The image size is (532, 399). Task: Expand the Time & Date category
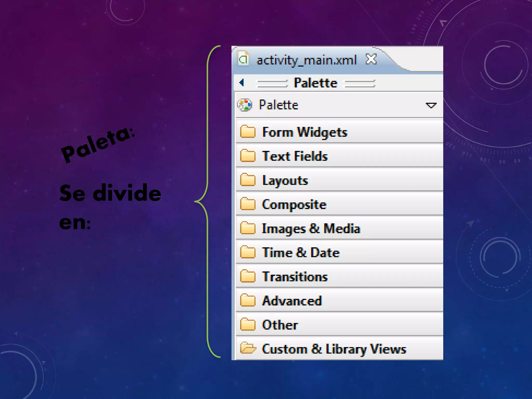[x=339, y=252]
